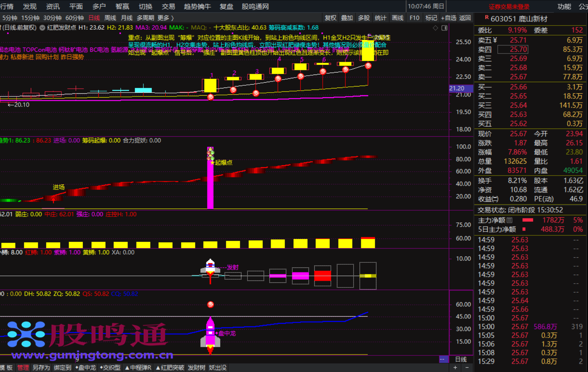Select the 周线 period tab
Screen dimensions: 588x372
tap(110, 18)
